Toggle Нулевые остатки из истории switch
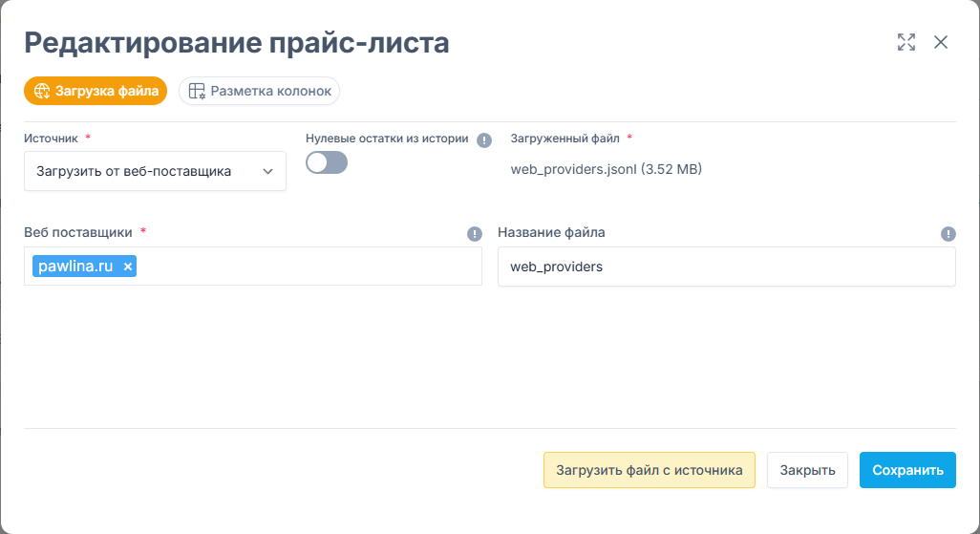This screenshot has width=980, height=534. click(327, 162)
